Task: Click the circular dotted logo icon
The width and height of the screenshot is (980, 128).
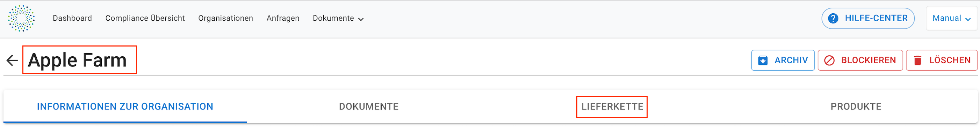Action: click(21, 18)
